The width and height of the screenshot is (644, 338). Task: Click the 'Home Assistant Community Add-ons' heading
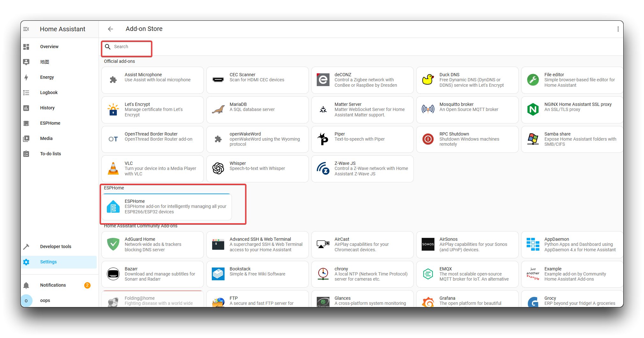(141, 226)
